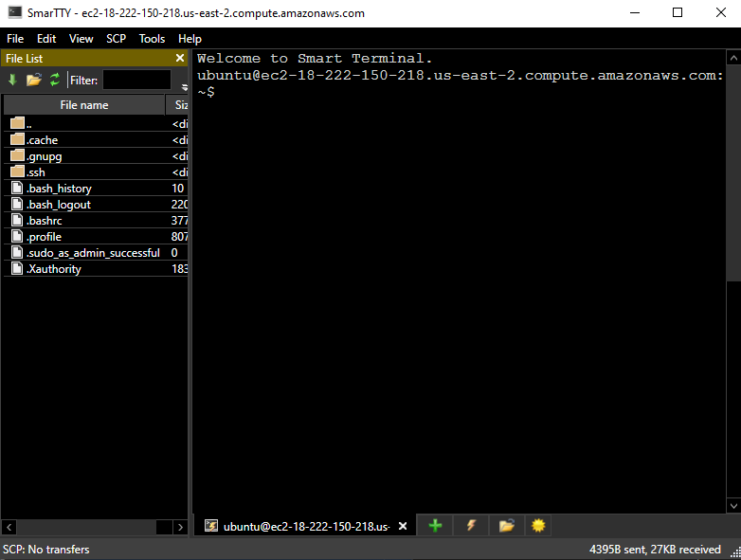Select the .cache folder
The image size is (741, 560).
click(x=96, y=140)
